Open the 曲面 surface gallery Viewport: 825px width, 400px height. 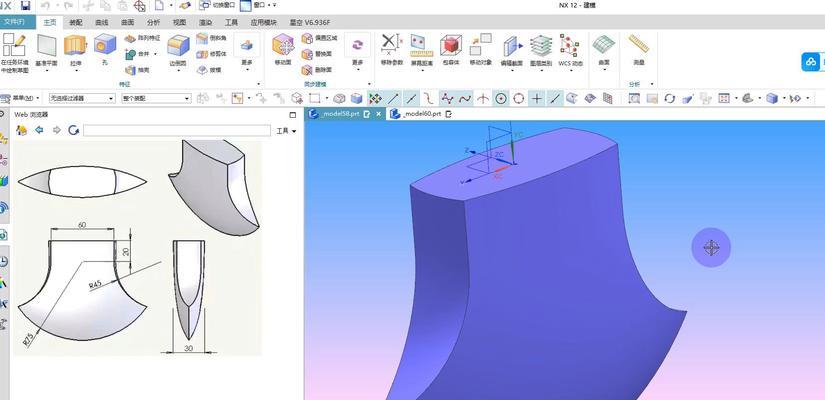603,52
